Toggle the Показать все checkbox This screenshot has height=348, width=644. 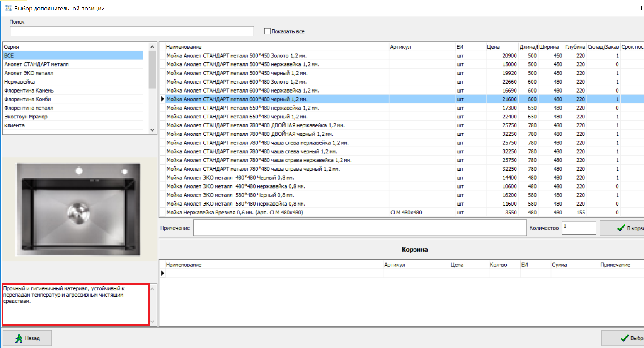[x=267, y=31]
